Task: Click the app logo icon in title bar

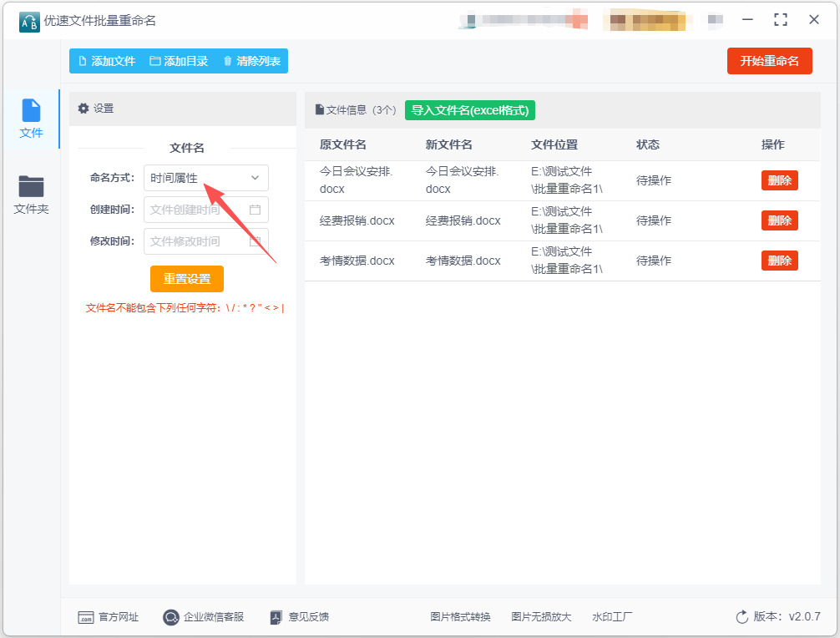Action: click(x=29, y=22)
